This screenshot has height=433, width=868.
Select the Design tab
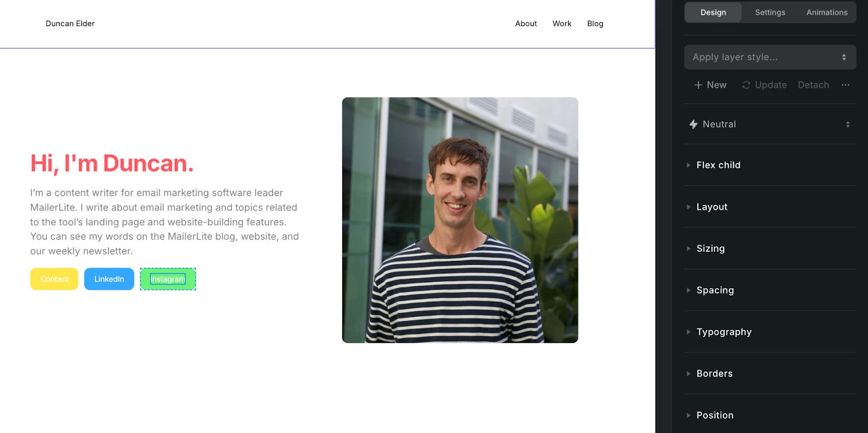[x=713, y=12]
